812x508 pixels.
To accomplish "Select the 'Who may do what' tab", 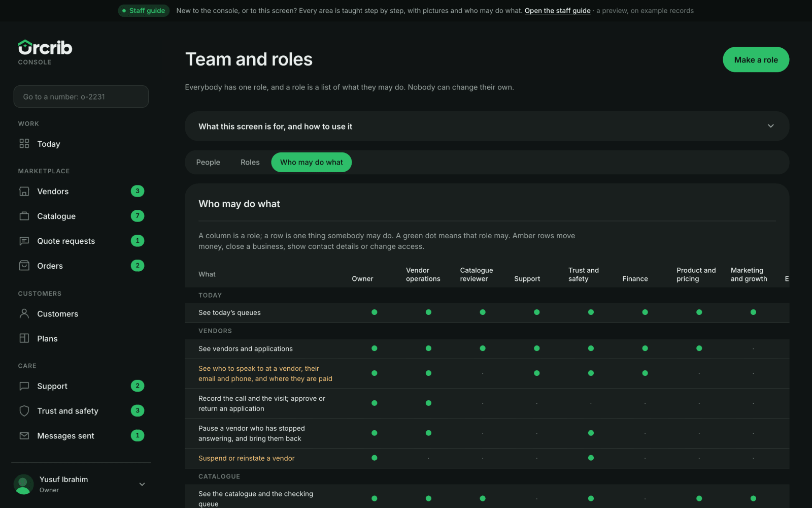I will (312, 162).
